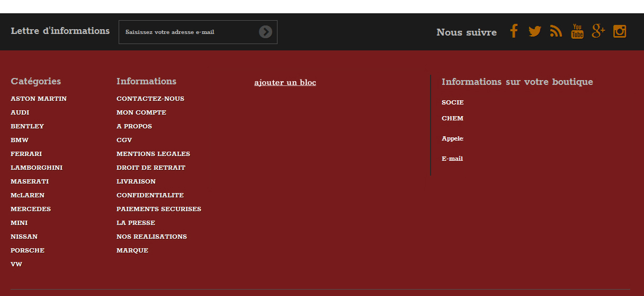Click the 'Nous suivre' label
Screen dimensions: 644x296
(467, 32)
